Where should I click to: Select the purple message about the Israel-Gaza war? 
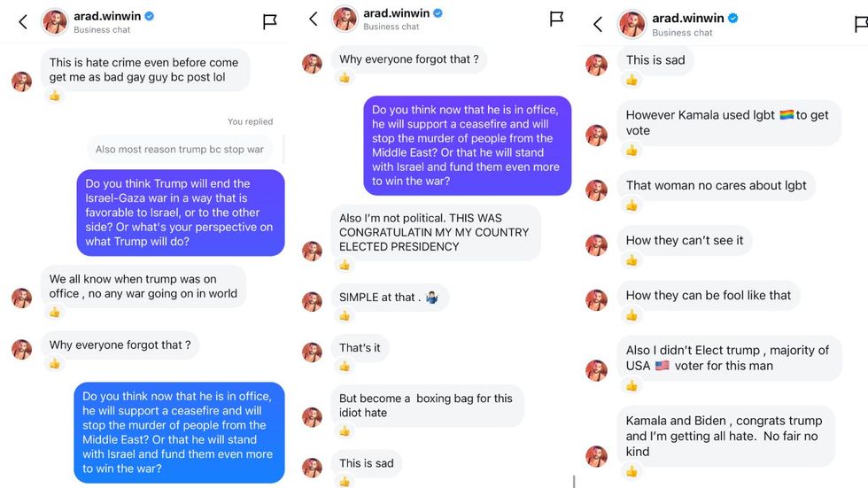(180, 213)
